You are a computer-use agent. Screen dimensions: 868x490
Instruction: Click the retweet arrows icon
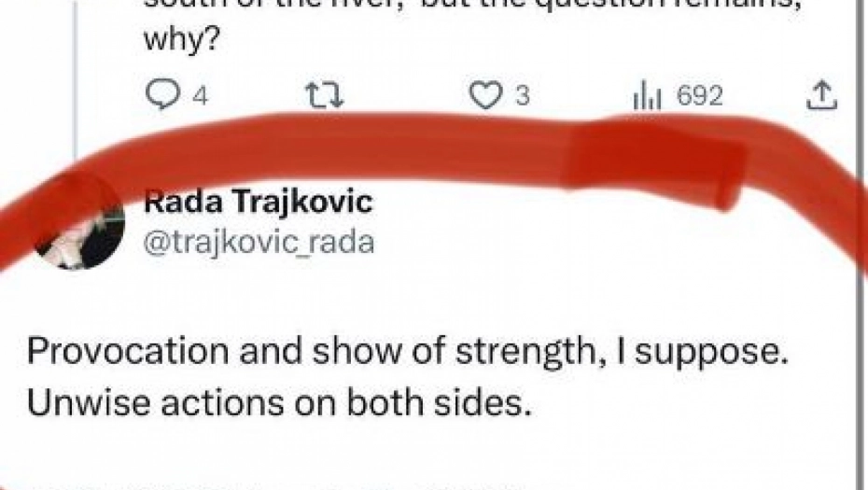tap(324, 95)
